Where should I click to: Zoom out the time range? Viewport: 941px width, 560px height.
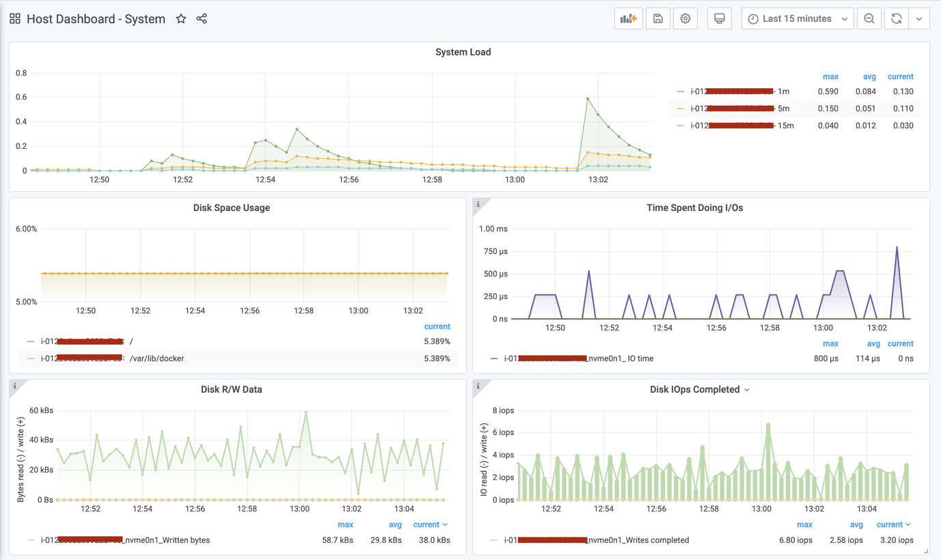pyautogui.click(x=869, y=19)
